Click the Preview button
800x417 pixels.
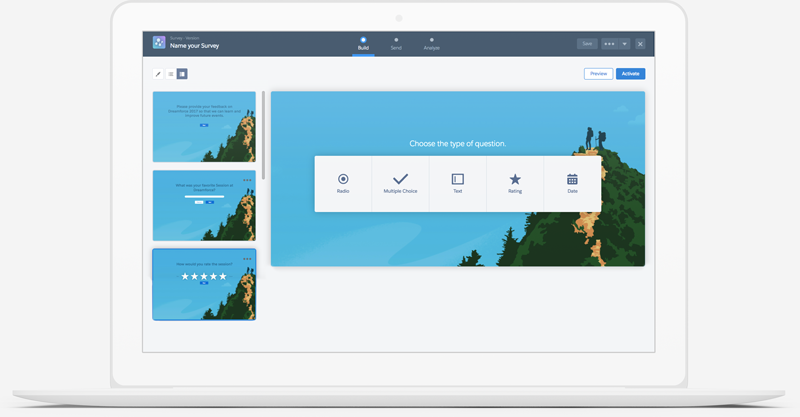pyautogui.click(x=598, y=74)
